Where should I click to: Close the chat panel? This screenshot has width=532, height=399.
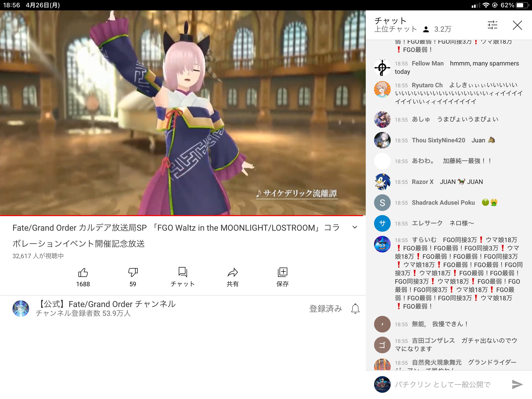(x=517, y=25)
